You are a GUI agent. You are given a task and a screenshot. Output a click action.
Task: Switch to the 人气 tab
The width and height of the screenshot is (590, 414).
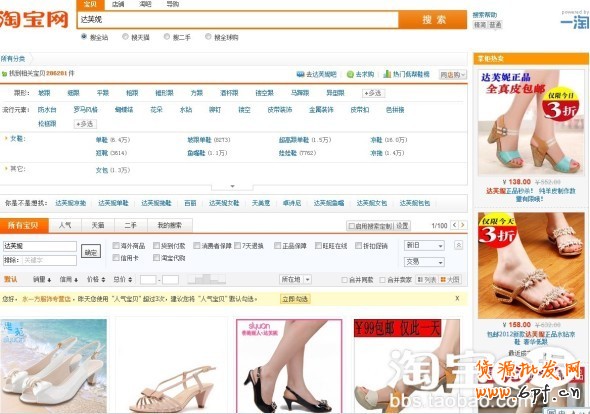point(65,225)
